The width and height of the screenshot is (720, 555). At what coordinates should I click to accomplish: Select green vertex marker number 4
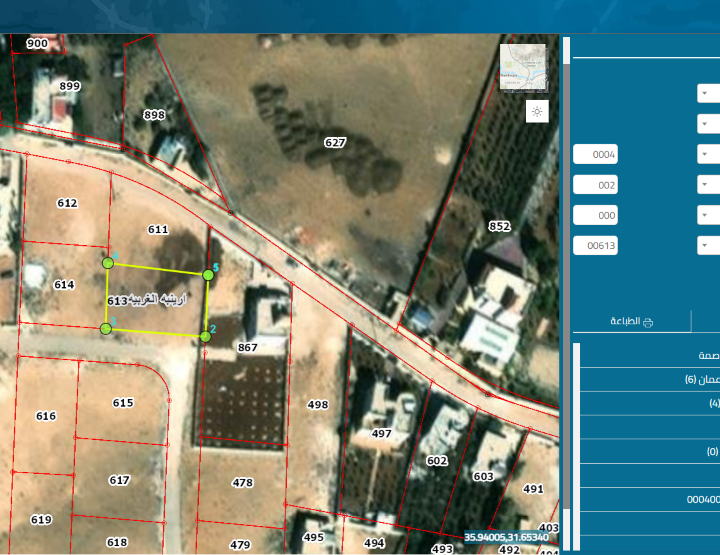[108, 262]
